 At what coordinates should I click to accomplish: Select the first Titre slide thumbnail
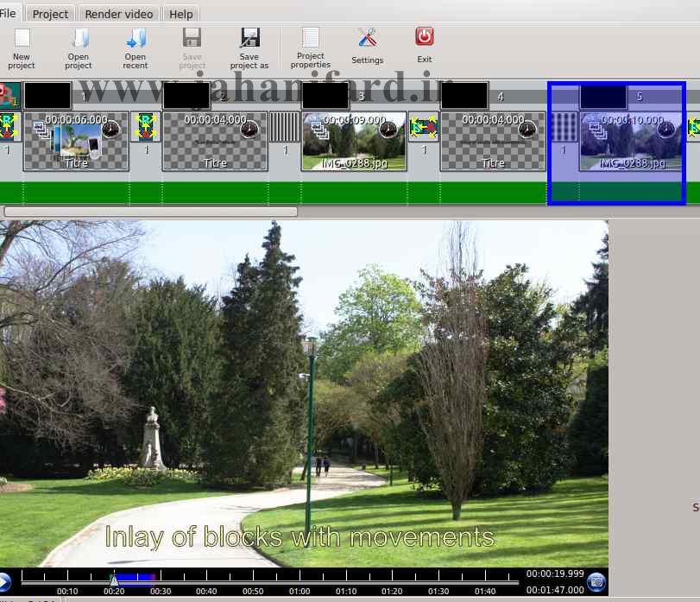76,141
